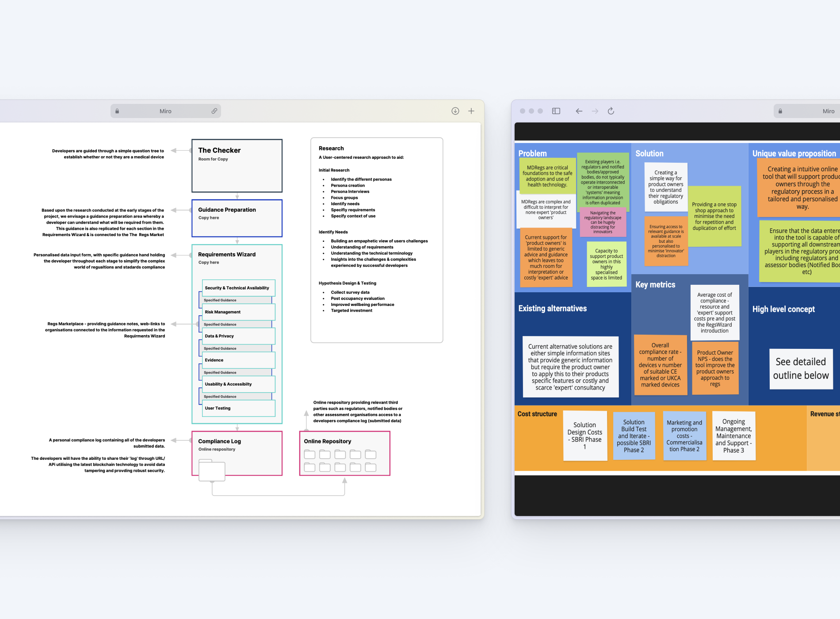The width and height of the screenshot is (840, 619).
Task: Select 'Solution Build Test and Iterate' note
Action: click(634, 436)
